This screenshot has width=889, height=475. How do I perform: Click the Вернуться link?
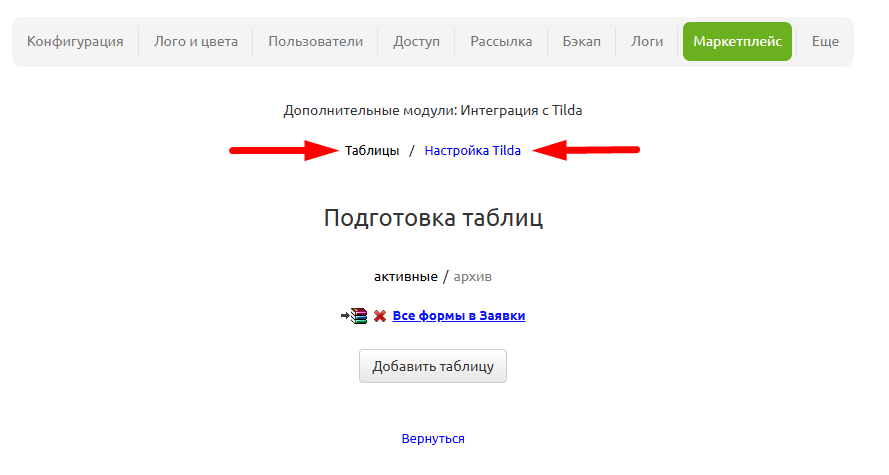(433, 439)
